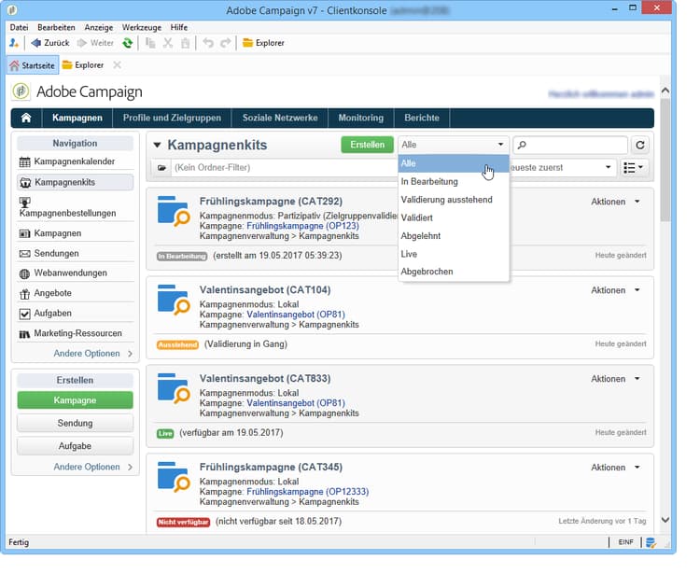The height and width of the screenshot is (588, 700).
Task: Click the cut scissors icon
Action: pos(168,43)
